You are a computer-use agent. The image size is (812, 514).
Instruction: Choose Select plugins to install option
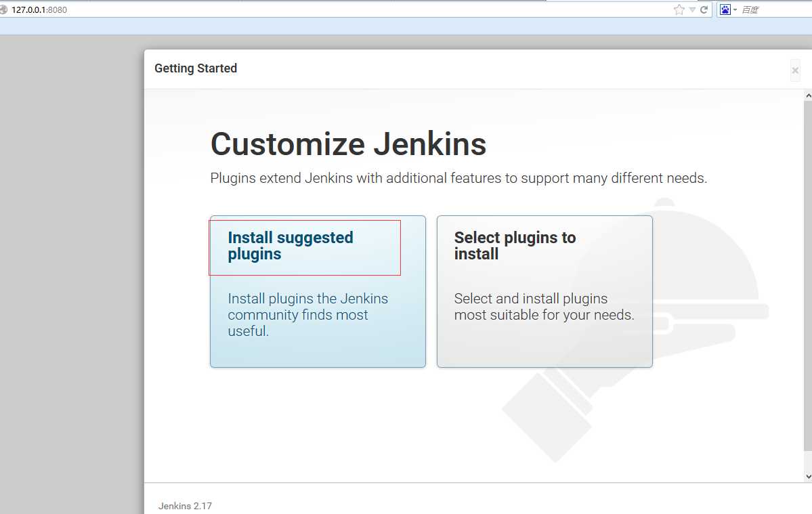point(544,291)
